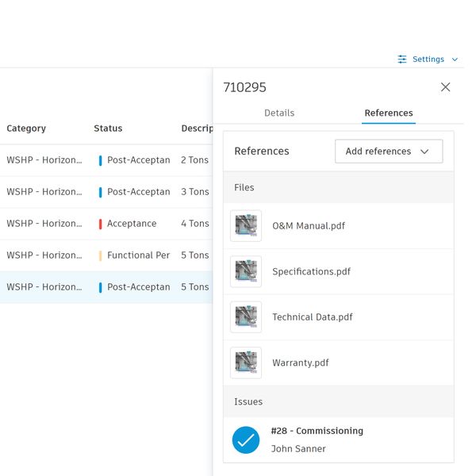This screenshot has height=476, width=476.
Task: Click the Specifications.pdf file thumbnail
Action: click(x=246, y=271)
